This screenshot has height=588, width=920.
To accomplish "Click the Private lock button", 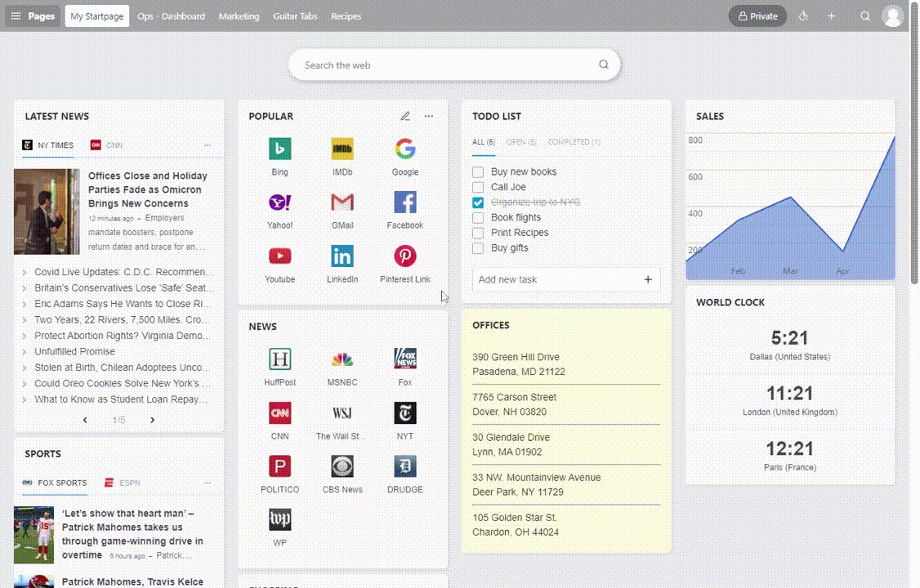I will tap(757, 16).
